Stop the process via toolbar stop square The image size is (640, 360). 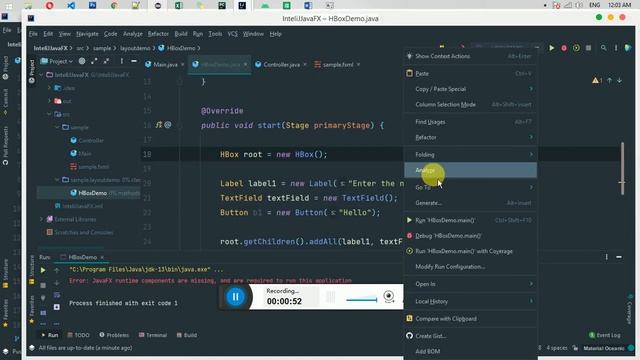[588, 48]
